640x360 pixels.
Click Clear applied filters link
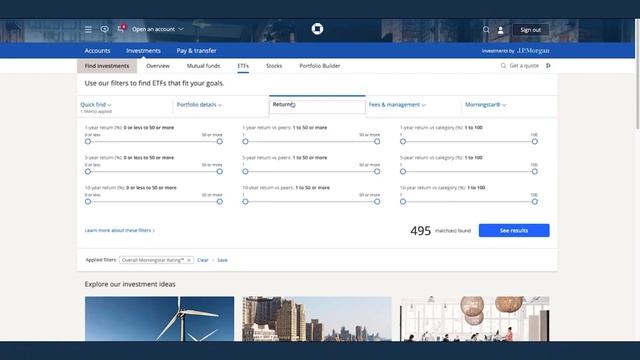(x=203, y=260)
